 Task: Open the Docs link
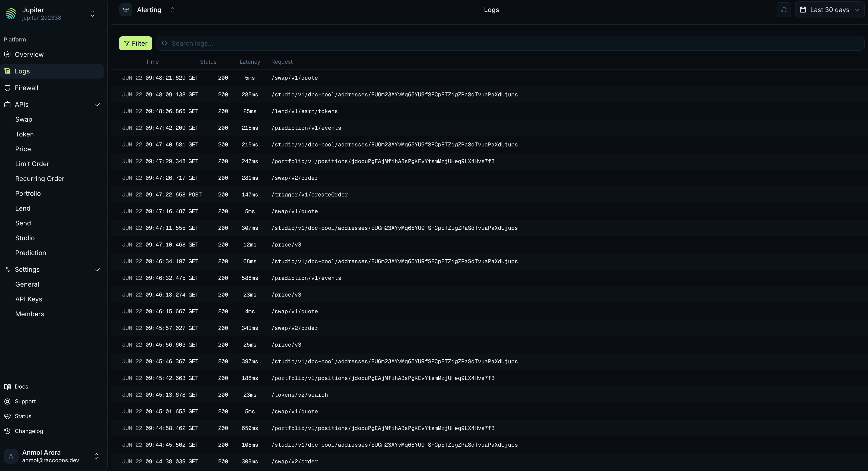point(21,387)
